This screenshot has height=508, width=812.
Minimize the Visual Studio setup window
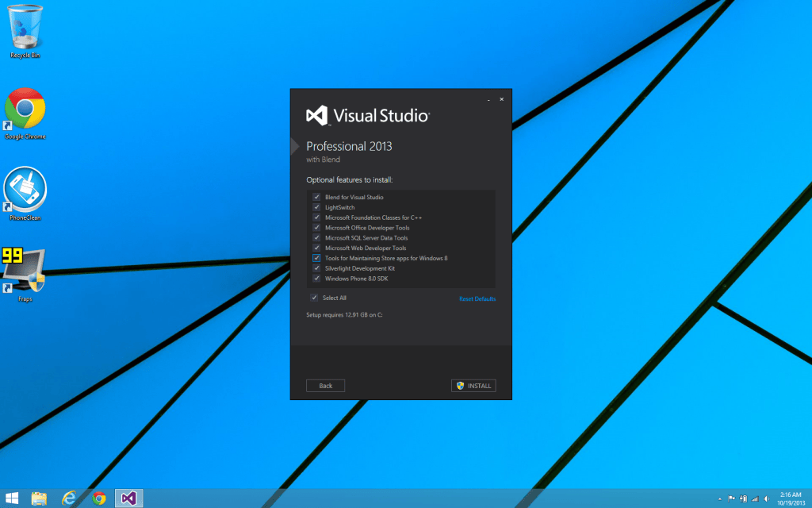tap(488, 99)
